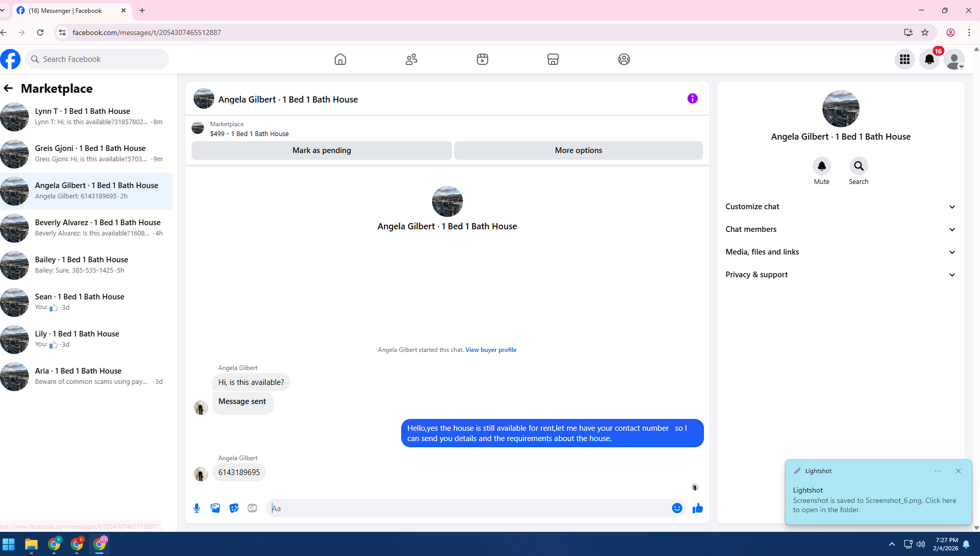Expand Chat members section
980x556 pixels.
tap(840, 229)
